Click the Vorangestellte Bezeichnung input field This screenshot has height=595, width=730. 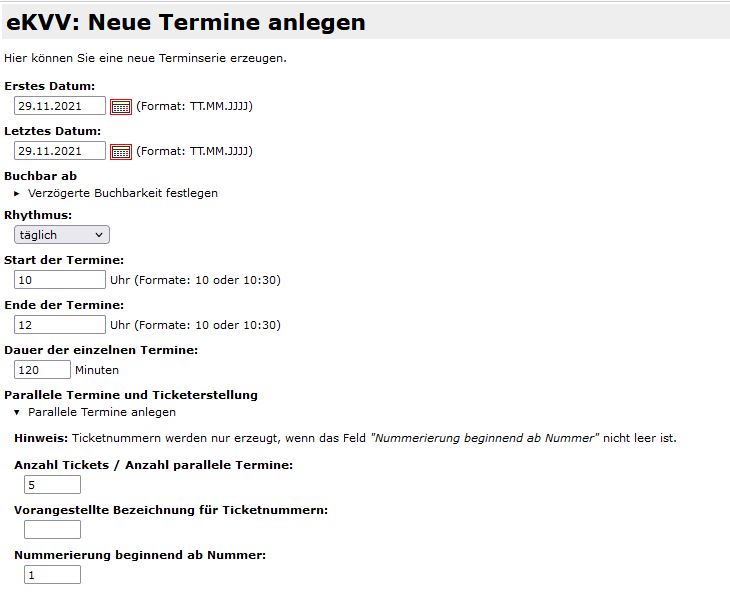(x=52, y=530)
